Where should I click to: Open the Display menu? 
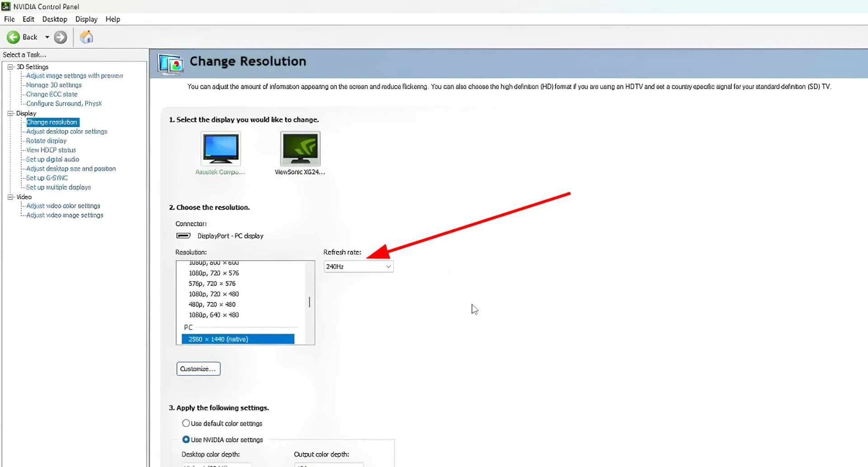(86, 19)
